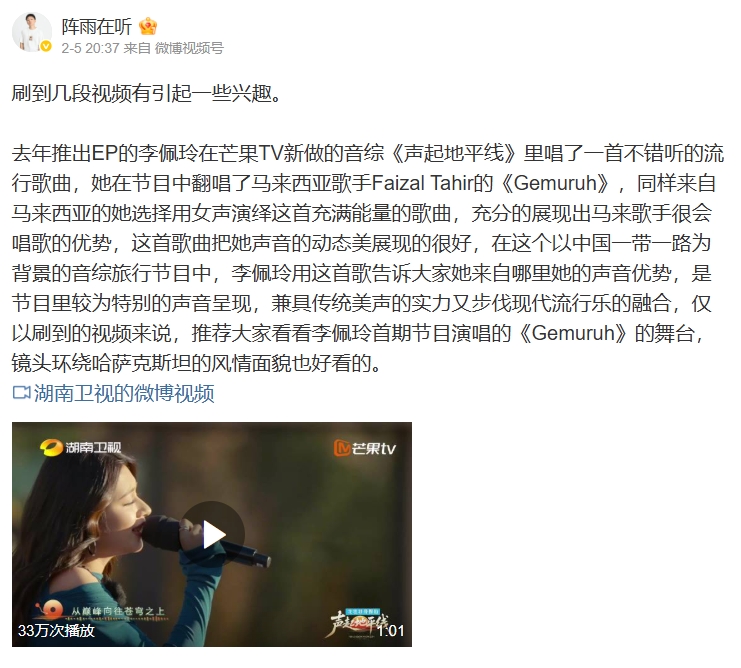Click the 芒果tv logo in the video
The image size is (741, 668).
pyautogui.click(x=364, y=448)
